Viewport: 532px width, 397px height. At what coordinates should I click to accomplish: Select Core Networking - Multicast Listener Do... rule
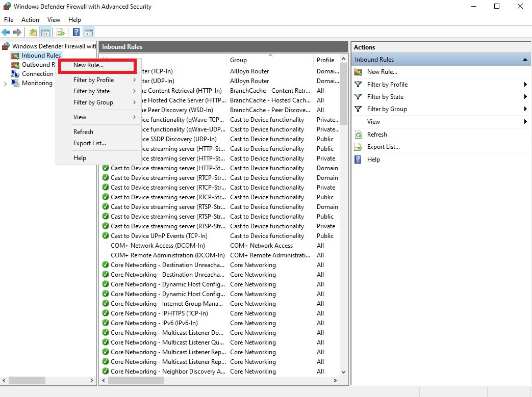point(167,333)
